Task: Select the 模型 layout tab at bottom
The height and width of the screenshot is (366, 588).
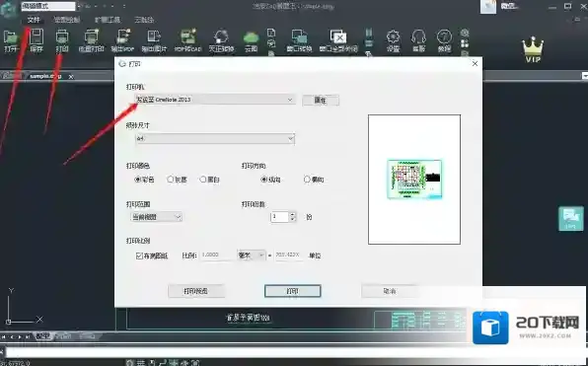Action: tap(42, 336)
